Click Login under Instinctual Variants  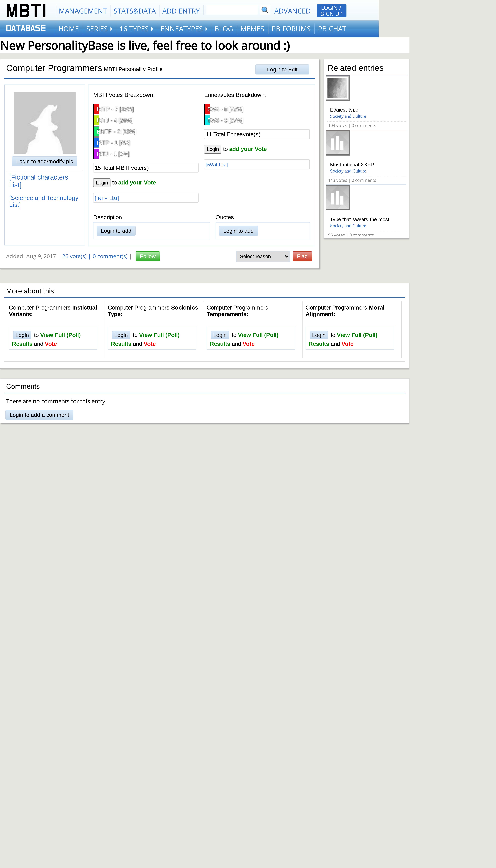pos(22,335)
